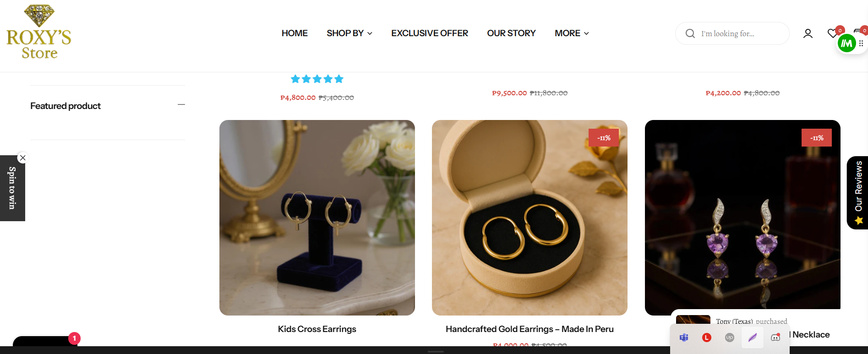Click Roxy's Store logo
Image resolution: width=868 pixels, height=354 pixels.
click(39, 32)
